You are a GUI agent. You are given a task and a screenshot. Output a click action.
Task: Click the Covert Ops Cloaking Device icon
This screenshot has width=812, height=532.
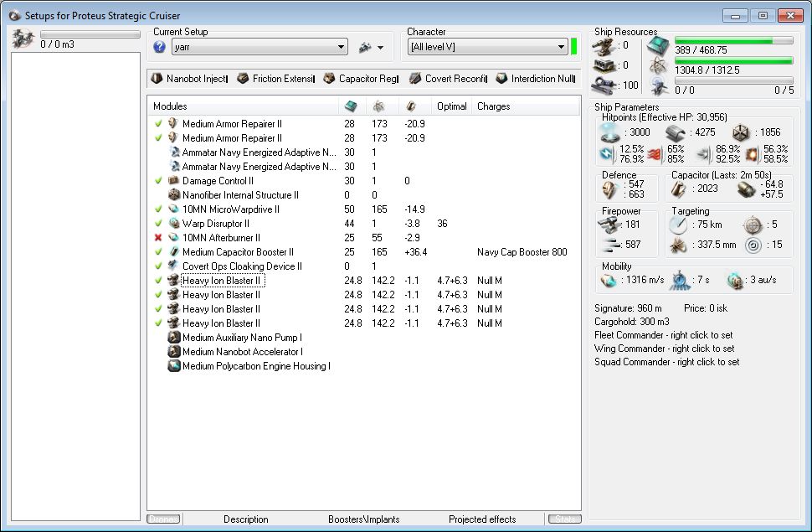174,266
